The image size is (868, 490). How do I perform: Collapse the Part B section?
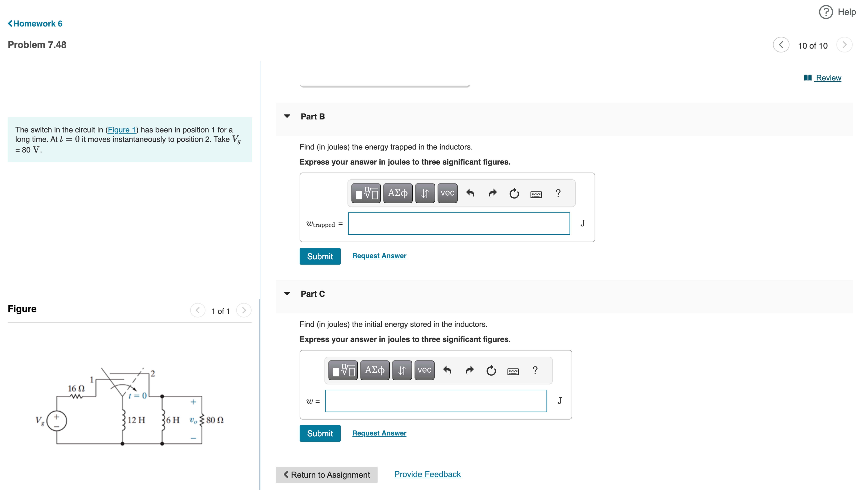click(287, 116)
